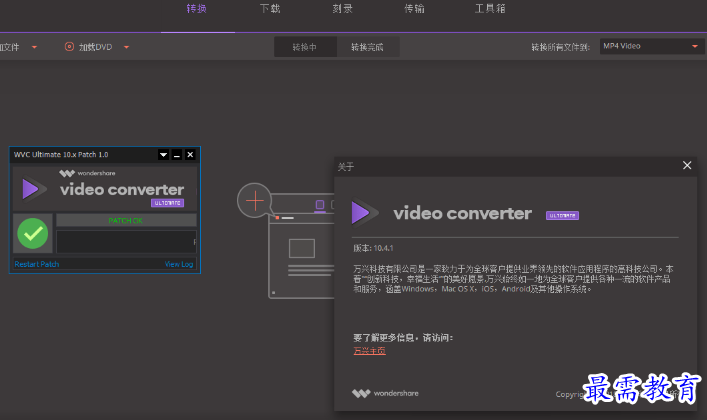Open the 下载 tab
The width and height of the screenshot is (707, 420).
(270, 9)
